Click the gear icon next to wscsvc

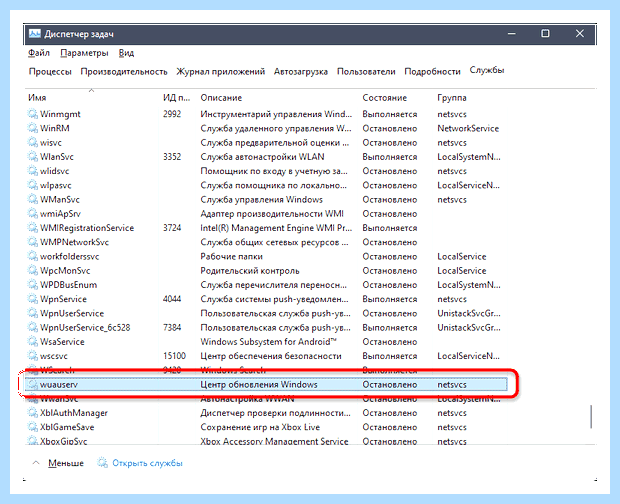pos(32,356)
